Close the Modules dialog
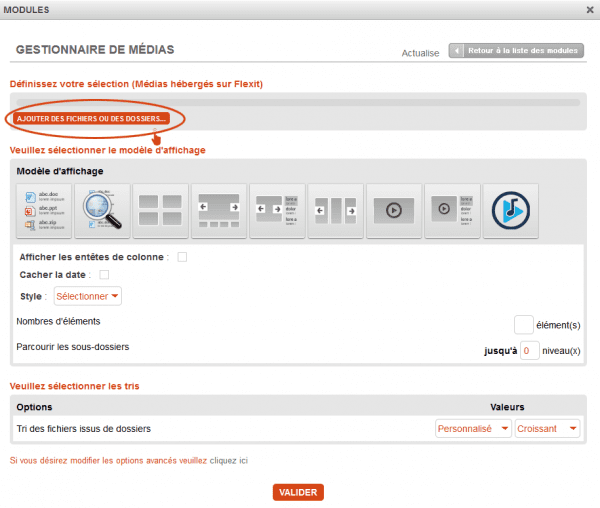Image resolution: width=600 pixels, height=508 pixels. coord(590,9)
